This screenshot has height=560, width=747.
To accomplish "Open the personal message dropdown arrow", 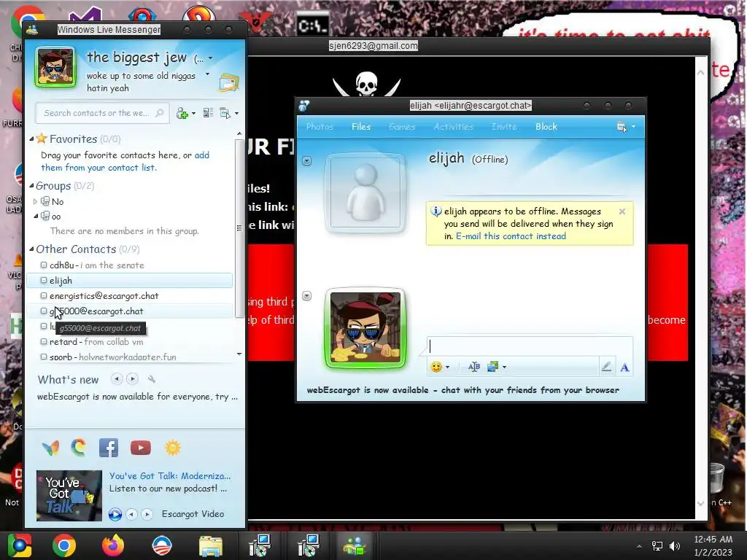I will (x=207, y=75).
